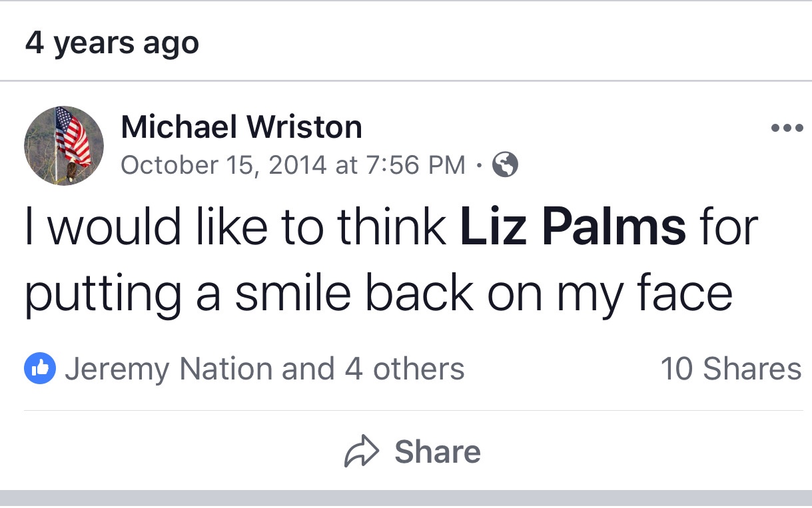Show the "4 others" who reacted
812x508 pixels.
coord(404,369)
